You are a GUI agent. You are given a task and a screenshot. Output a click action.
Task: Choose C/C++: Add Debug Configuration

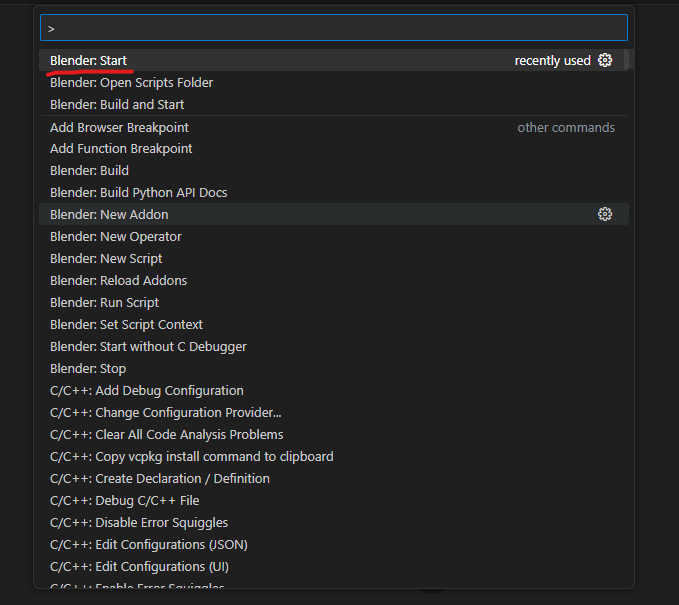pyautogui.click(x=334, y=391)
